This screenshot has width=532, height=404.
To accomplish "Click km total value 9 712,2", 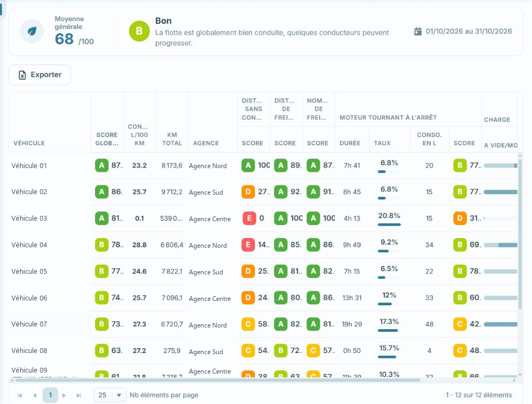I will point(172,192).
